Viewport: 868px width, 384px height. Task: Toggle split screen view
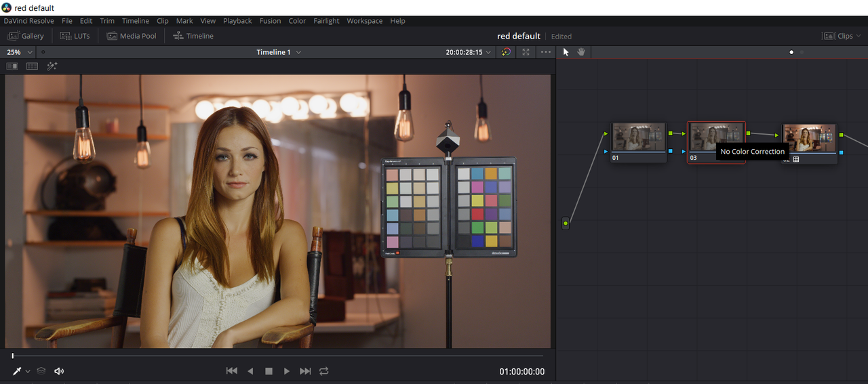[x=32, y=66]
